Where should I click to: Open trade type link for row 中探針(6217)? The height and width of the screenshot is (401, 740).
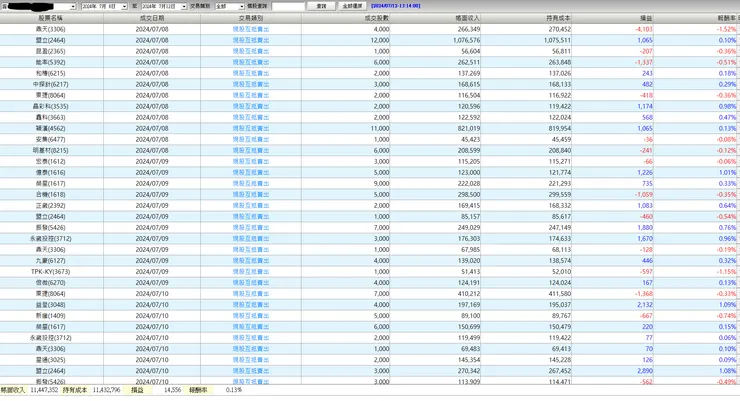pyautogui.click(x=251, y=84)
